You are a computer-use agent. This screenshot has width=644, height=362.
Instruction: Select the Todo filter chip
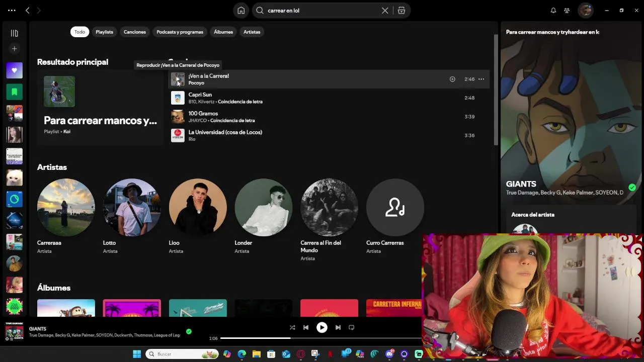(79, 32)
